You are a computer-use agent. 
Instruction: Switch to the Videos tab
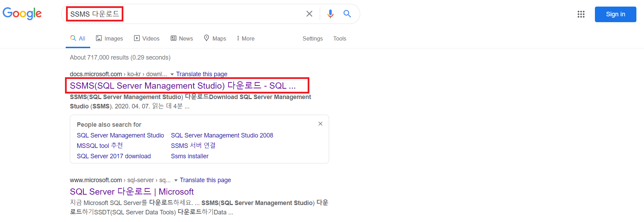point(147,38)
